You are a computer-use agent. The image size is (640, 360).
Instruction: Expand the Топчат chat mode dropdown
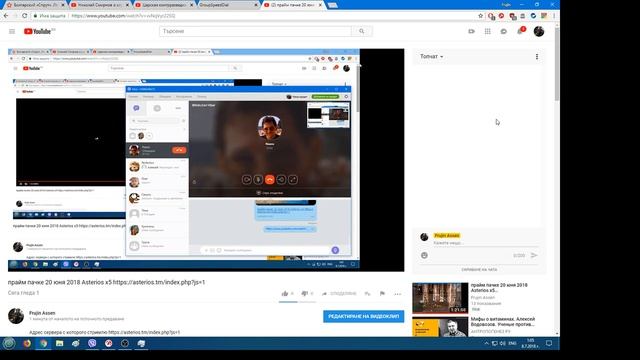click(x=431, y=56)
